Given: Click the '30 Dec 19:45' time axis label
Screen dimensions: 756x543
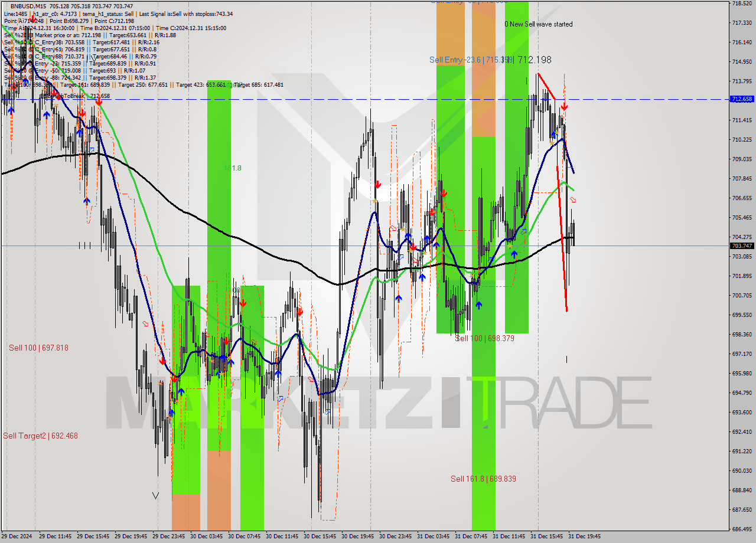Looking at the screenshot, I should click(x=358, y=537).
